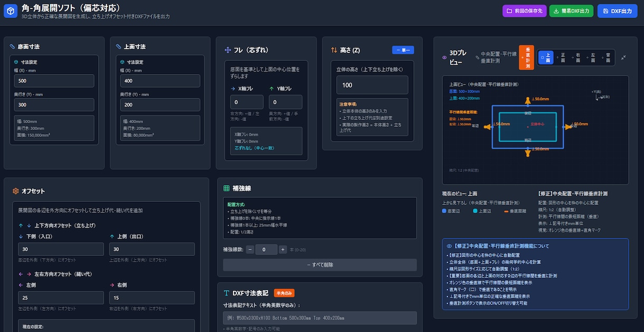644x332 pixels.
Task: Click the grid icon beside 補強線
Action: click(226, 188)
